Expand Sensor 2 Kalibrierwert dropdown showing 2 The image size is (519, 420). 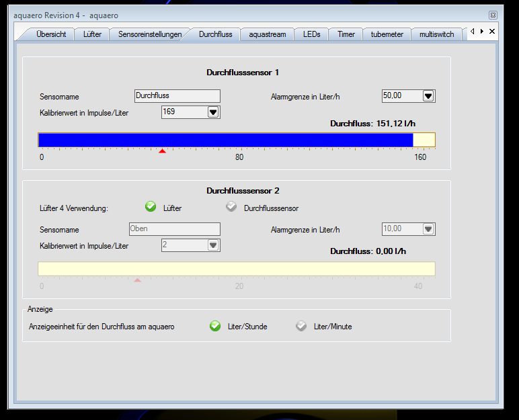(213, 245)
